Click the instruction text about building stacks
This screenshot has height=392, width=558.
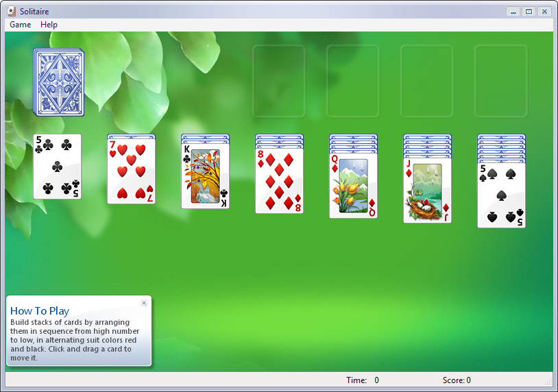[75, 340]
